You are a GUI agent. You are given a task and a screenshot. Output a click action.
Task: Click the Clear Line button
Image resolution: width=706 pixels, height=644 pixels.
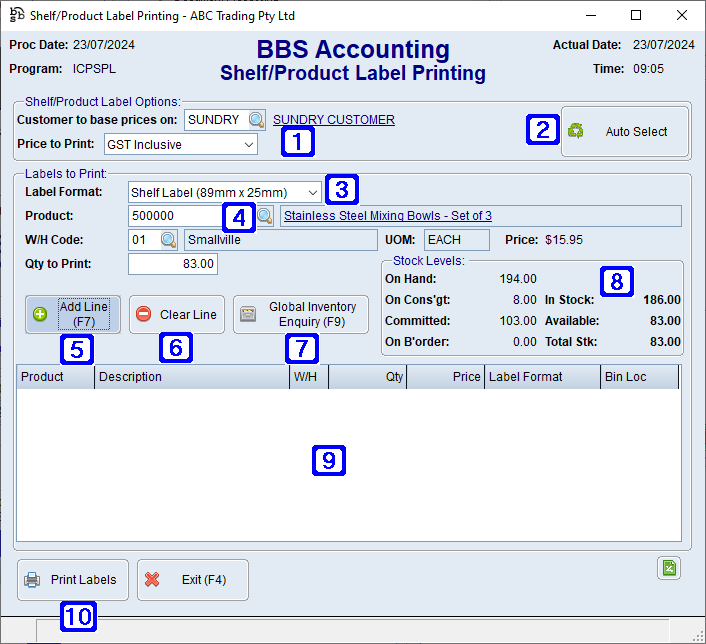pos(176,314)
